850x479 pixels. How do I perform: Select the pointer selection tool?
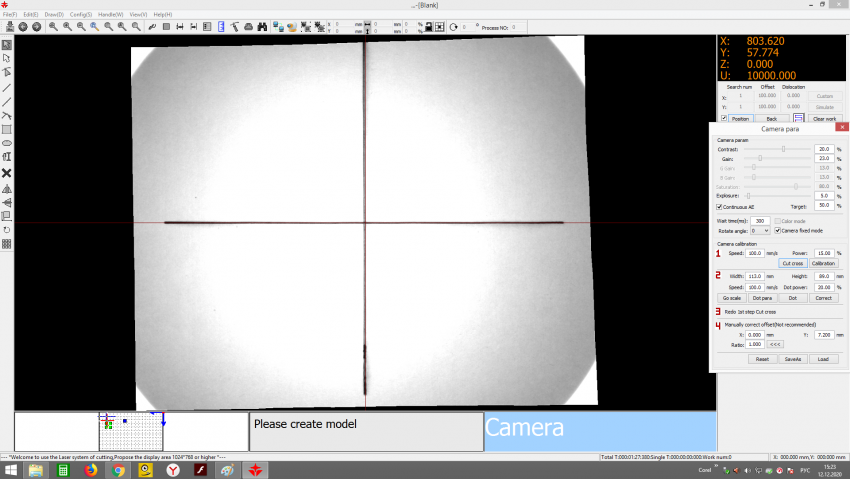coord(7,45)
